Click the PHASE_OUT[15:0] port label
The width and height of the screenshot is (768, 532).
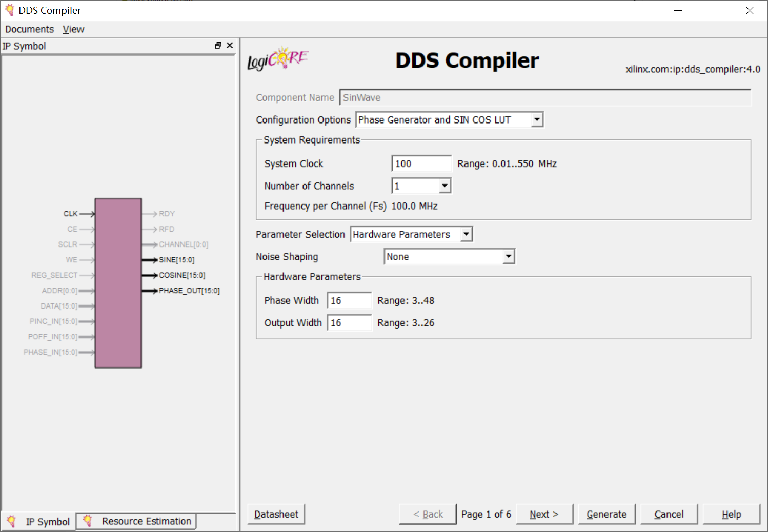click(189, 291)
